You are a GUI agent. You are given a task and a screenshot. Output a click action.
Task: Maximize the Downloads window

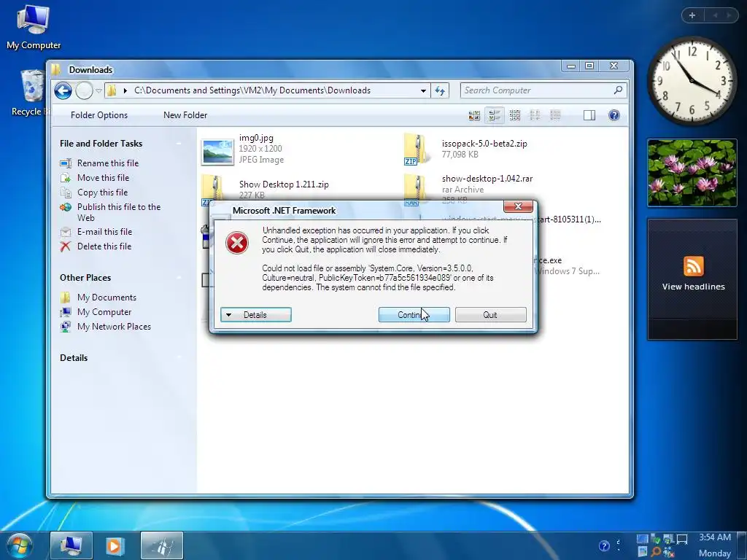pyautogui.click(x=589, y=66)
